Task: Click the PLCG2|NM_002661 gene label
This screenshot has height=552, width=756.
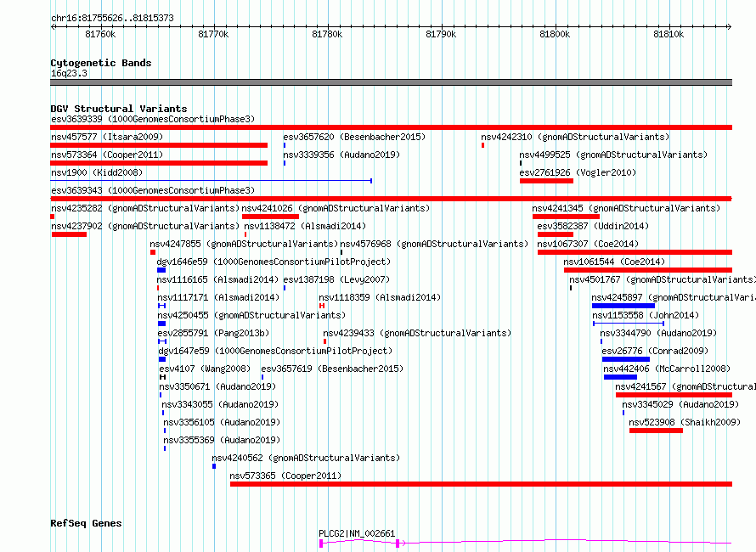Action: 357,533
